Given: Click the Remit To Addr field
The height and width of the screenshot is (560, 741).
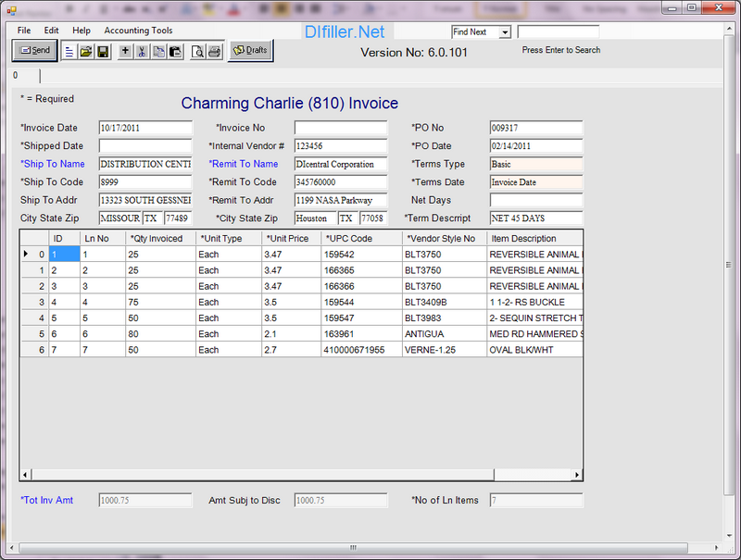Looking at the screenshot, I should [341, 200].
